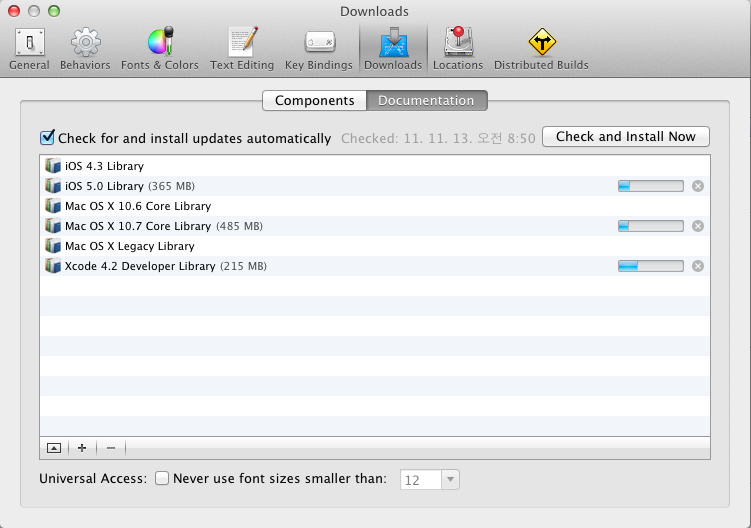751x528 pixels.
Task: Toggle automatic update checking checkbox
Action: coord(47,138)
